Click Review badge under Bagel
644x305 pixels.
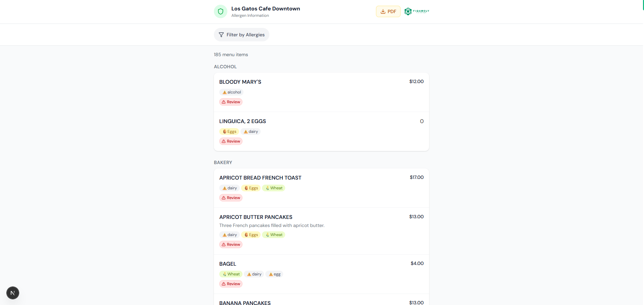[x=231, y=284]
